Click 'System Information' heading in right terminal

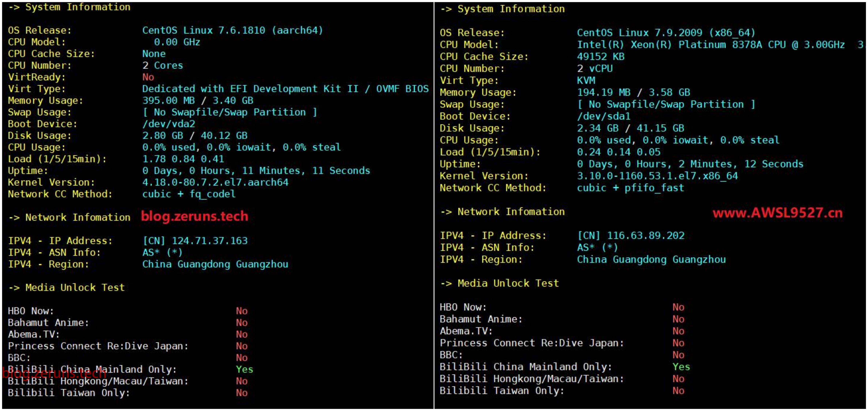pyautogui.click(x=511, y=9)
